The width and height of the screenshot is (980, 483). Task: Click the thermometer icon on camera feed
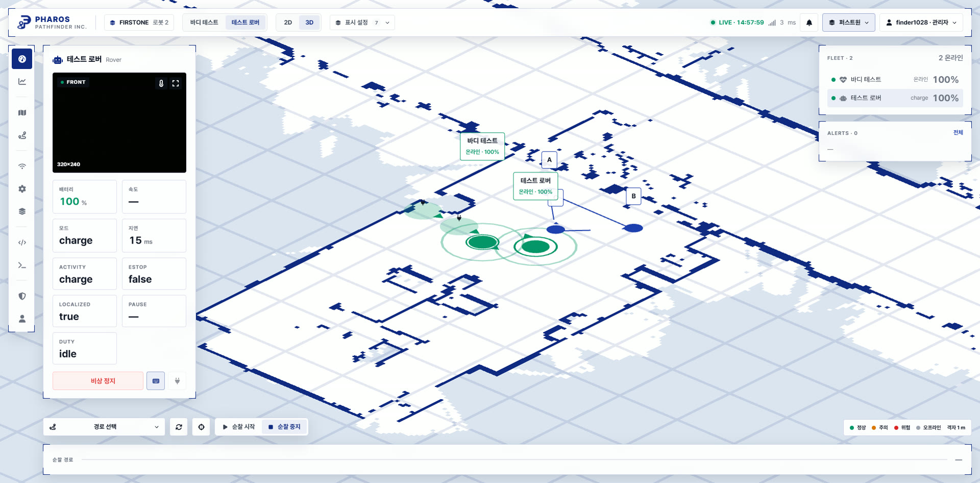tap(161, 83)
